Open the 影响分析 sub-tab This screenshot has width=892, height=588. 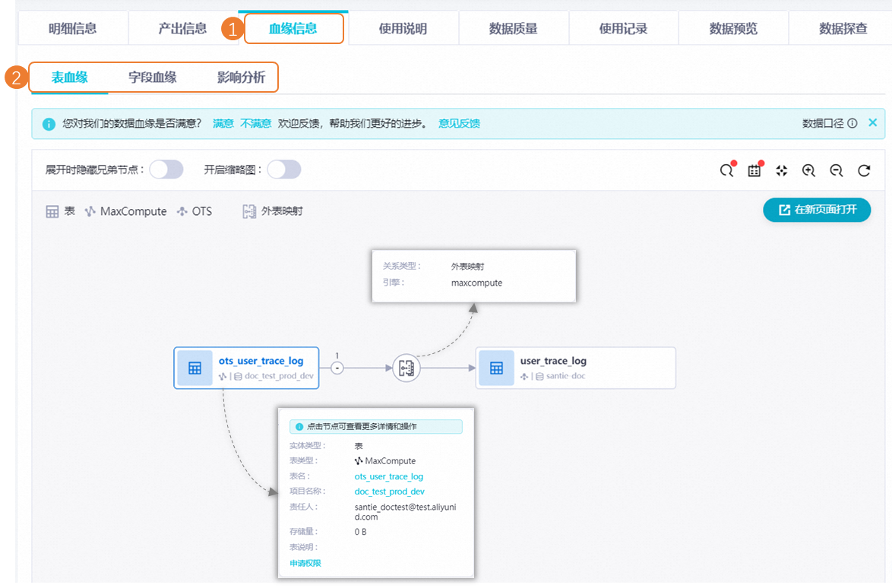click(x=241, y=77)
